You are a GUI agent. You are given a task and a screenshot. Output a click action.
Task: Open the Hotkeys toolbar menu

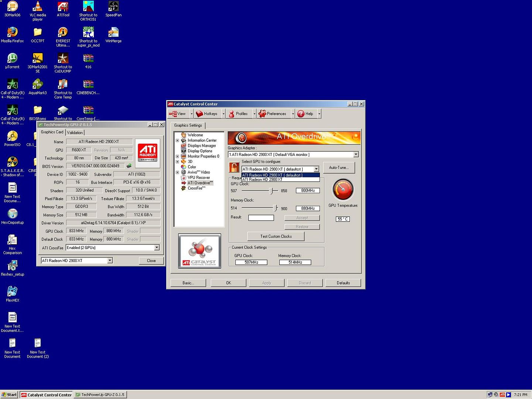(x=208, y=114)
